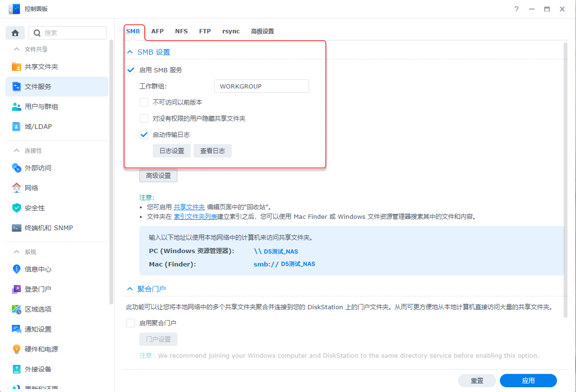Click the 应用 apply button
This screenshot has height=392, width=576.
click(x=528, y=380)
